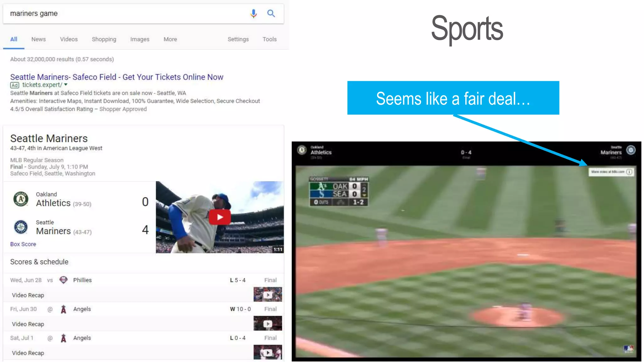644x362 pixels.
Task: Switch to the Videos tab
Action: 69,39
